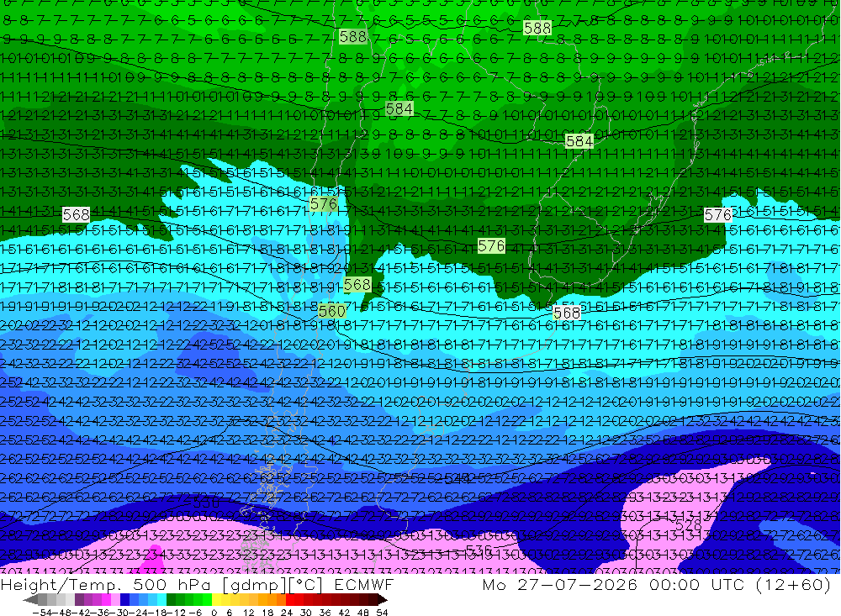This screenshot has height=616, width=841.
Task: Click the dark blue swatch in color legend
Action: point(124,600)
